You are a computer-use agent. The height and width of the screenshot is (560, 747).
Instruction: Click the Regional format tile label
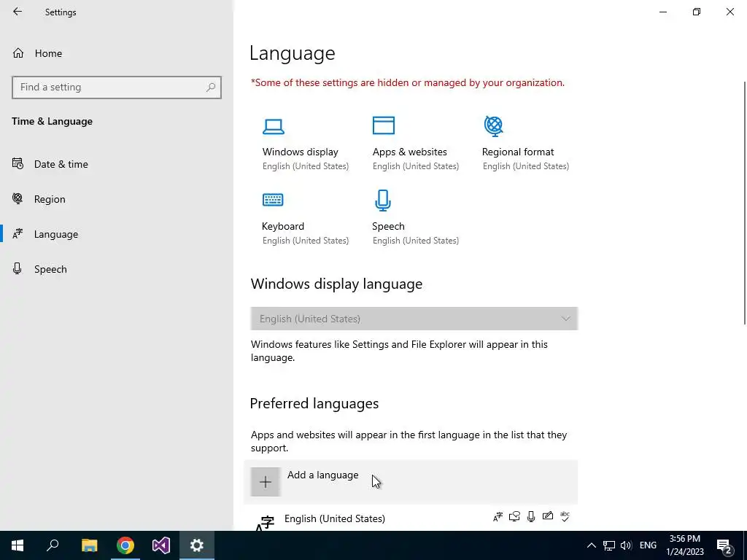(x=518, y=152)
